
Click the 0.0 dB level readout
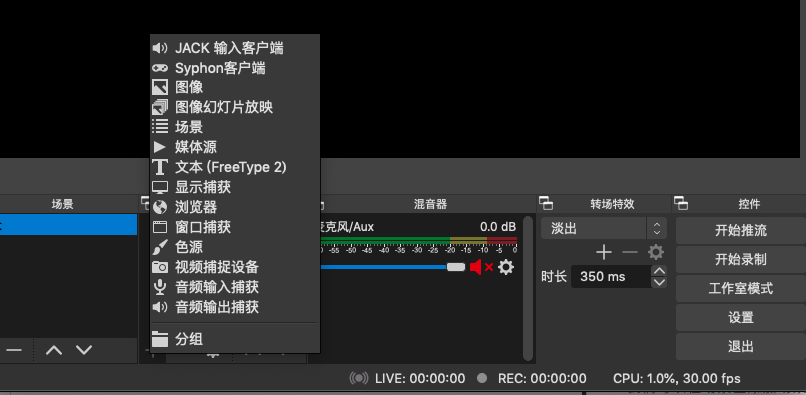498,226
